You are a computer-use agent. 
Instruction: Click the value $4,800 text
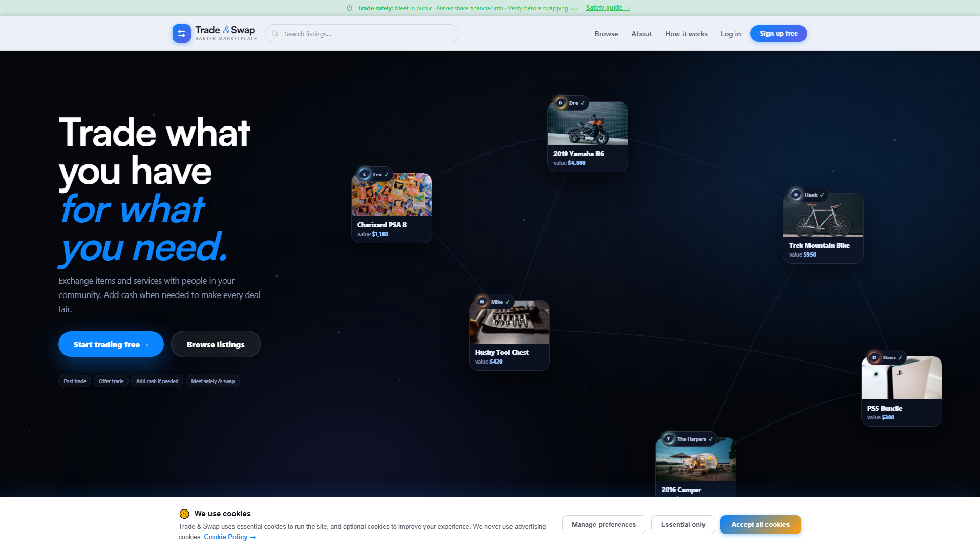click(x=569, y=163)
